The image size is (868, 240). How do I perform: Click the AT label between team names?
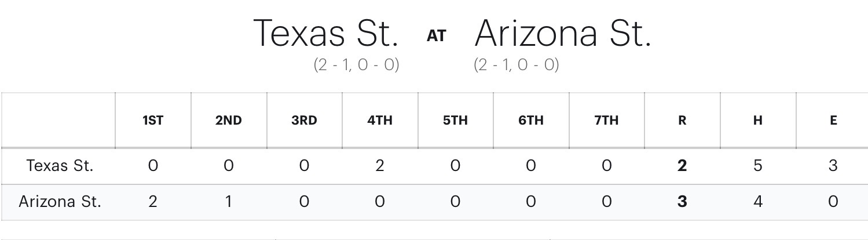click(x=437, y=36)
